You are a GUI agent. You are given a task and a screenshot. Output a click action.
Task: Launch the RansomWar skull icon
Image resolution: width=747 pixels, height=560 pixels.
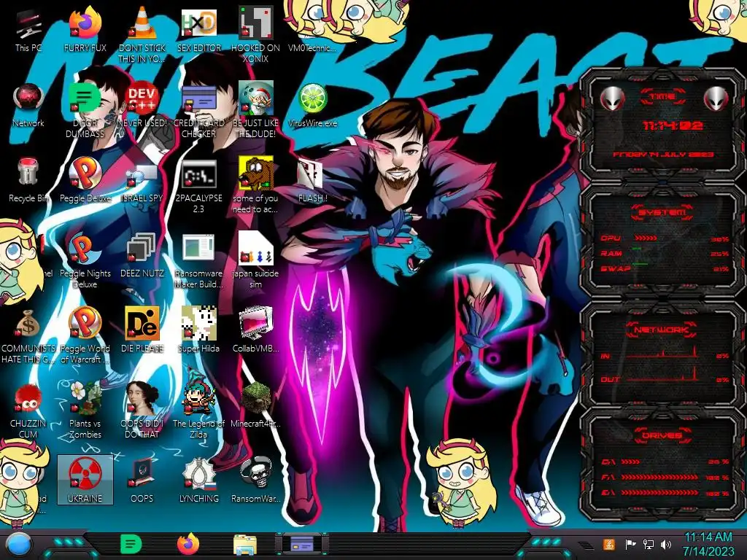[256, 481]
